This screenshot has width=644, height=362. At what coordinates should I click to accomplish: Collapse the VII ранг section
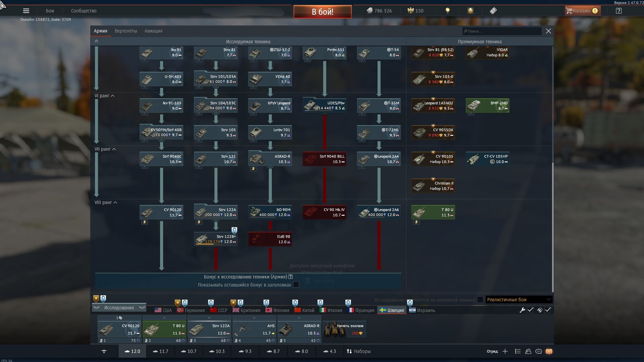click(x=105, y=149)
